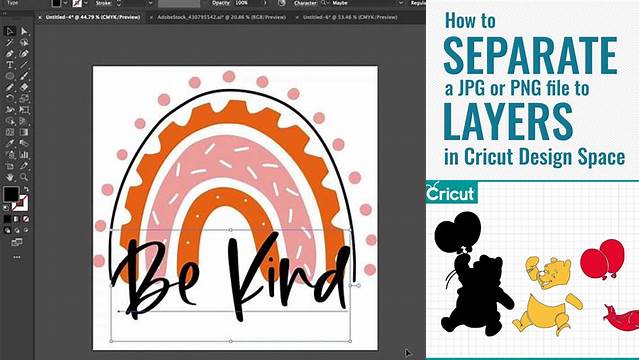The height and width of the screenshot is (360, 639).
Task: Select the Blend tool
Action: 24,144
